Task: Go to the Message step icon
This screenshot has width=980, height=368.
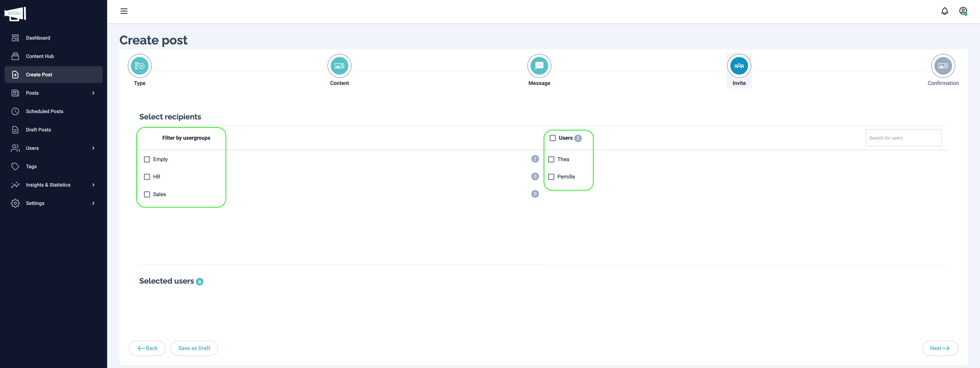Action: (x=539, y=66)
